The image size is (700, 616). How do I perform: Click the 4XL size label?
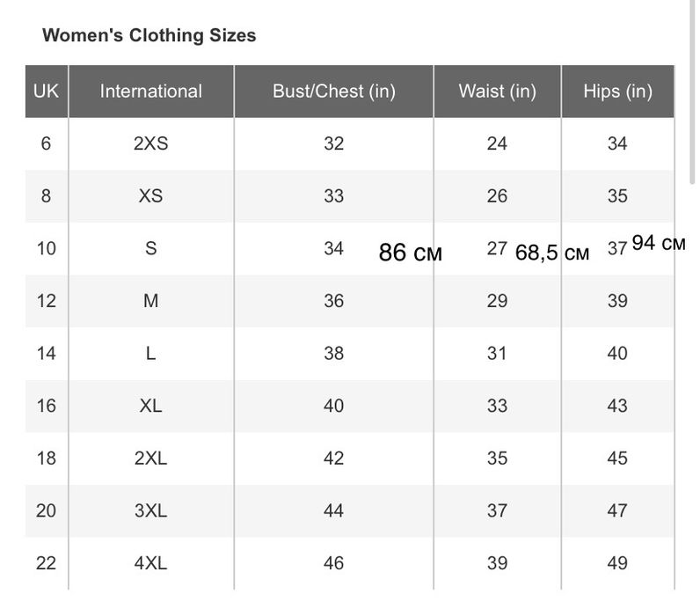[150, 562]
